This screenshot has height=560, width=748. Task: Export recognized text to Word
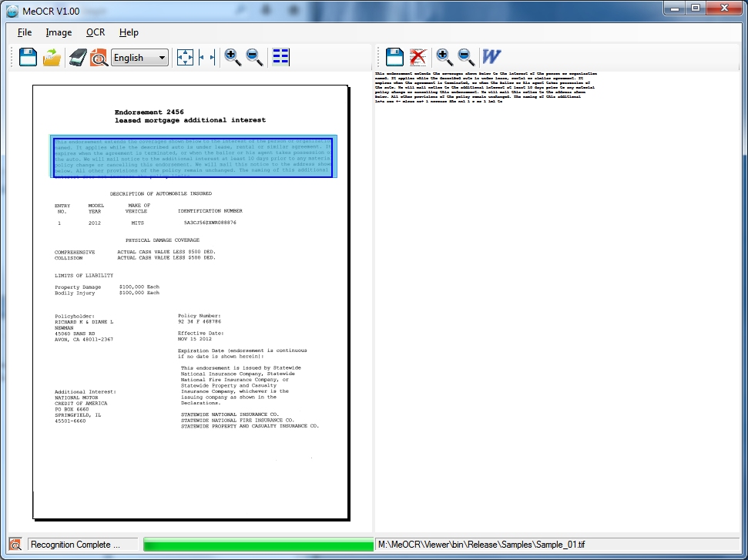pos(491,57)
